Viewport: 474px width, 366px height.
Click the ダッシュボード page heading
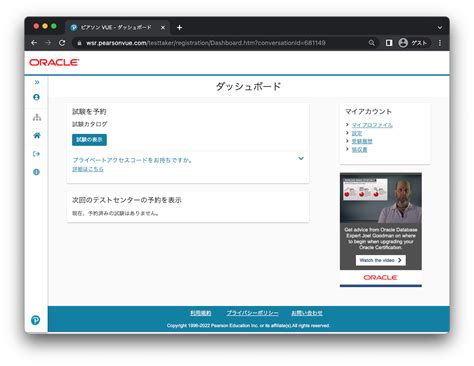pyautogui.click(x=248, y=86)
